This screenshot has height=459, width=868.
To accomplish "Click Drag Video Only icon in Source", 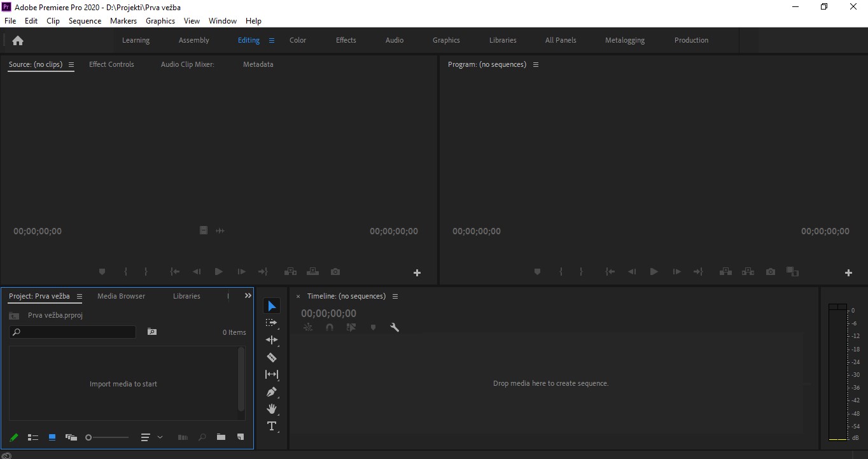I will 204,230.
